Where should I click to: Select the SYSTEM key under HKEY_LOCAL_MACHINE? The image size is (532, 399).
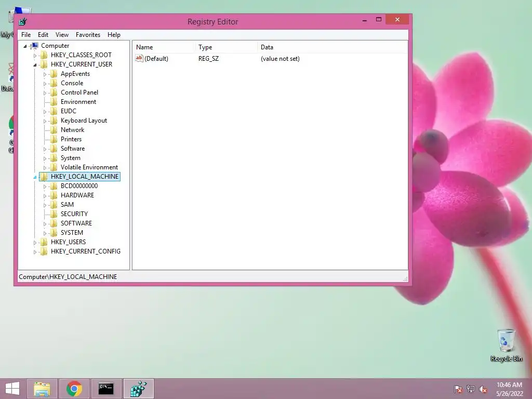(x=72, y=233)
